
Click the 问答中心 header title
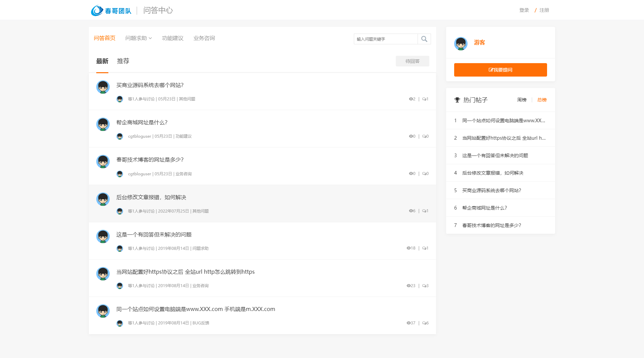coord(158,10)
